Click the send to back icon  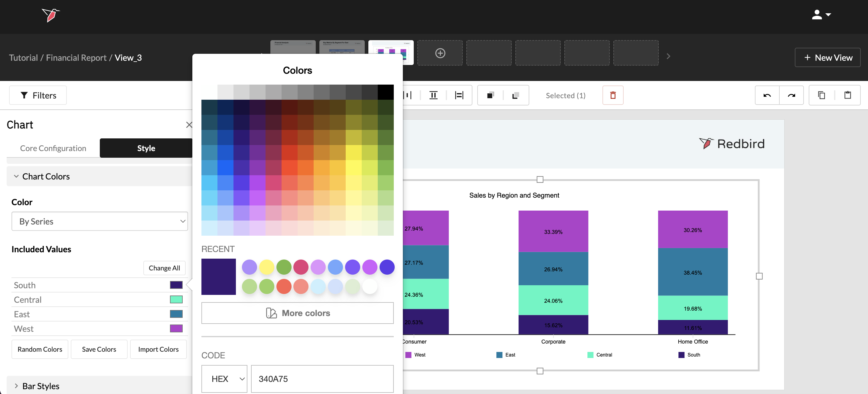(x=515, y=95)
